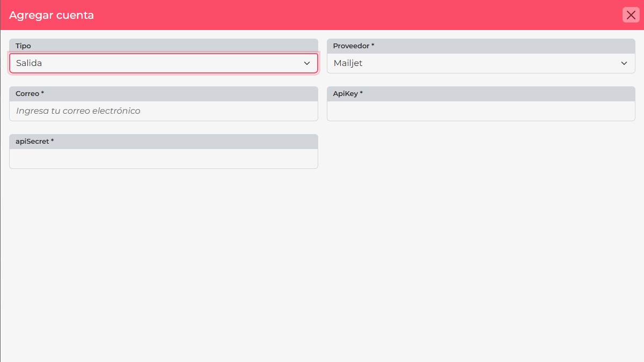The height and width of the screenshot is (362, 644).
Task: Open the Proveedor dropdown showing Mailjet
Action: pos(481,63)
